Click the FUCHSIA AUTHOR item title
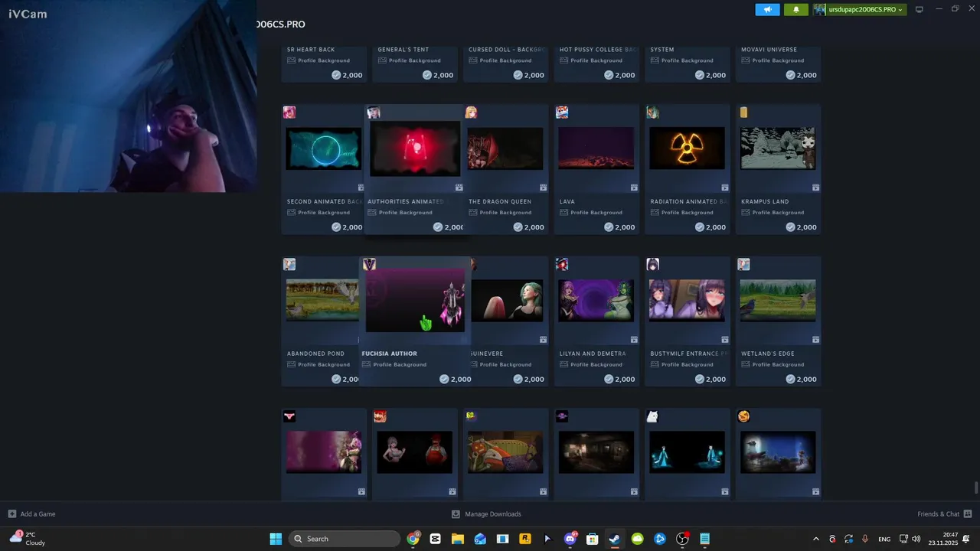Image resolution: width=980 pixels, height=551 pixels. [389, 354]
